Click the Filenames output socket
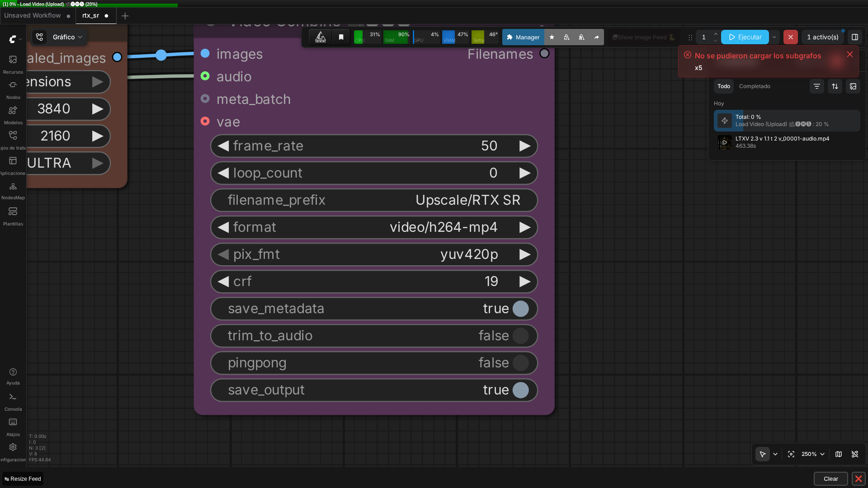868x488 pixels. (x=544, y=53)
